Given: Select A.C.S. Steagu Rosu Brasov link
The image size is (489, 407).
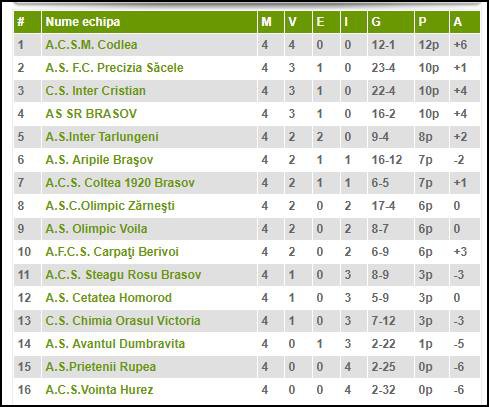Looking at the screenshot, I should [123, 275].
